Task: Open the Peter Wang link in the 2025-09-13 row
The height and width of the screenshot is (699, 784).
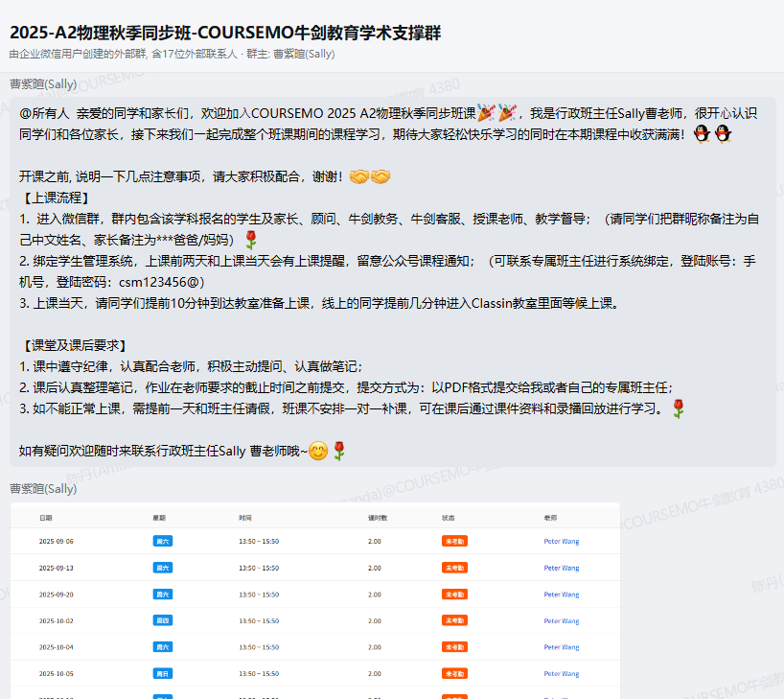Action: pyautogui.click(x=562, y=568)
